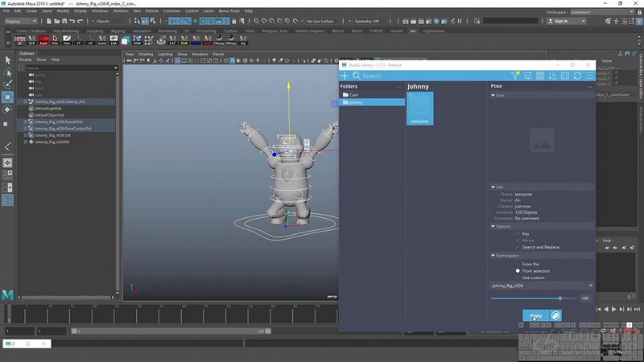644x362 pixels.
Task: Expand Johnny_Rig_v036:Johnny_RIG node in Outliner
Action: tap(26, 102)
